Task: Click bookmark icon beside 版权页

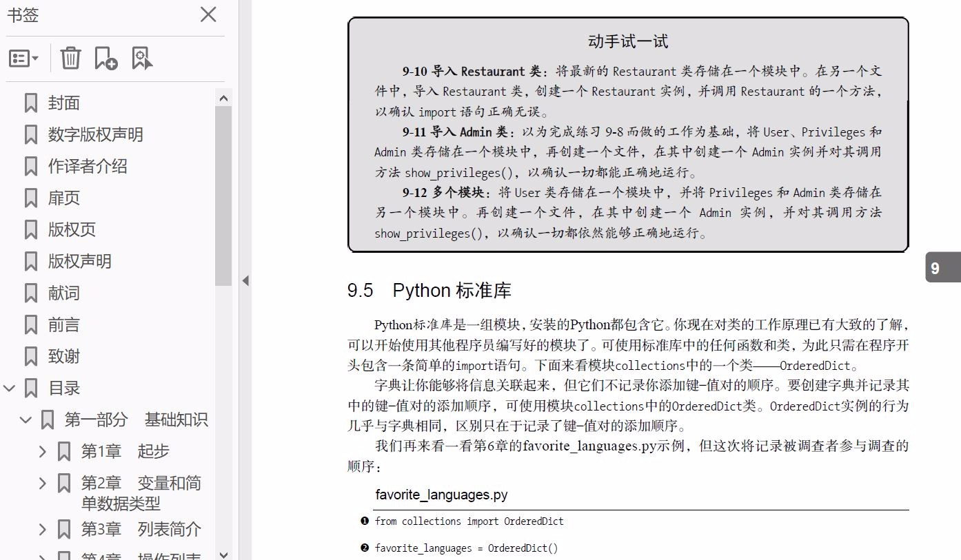Action: pos(31,230)
